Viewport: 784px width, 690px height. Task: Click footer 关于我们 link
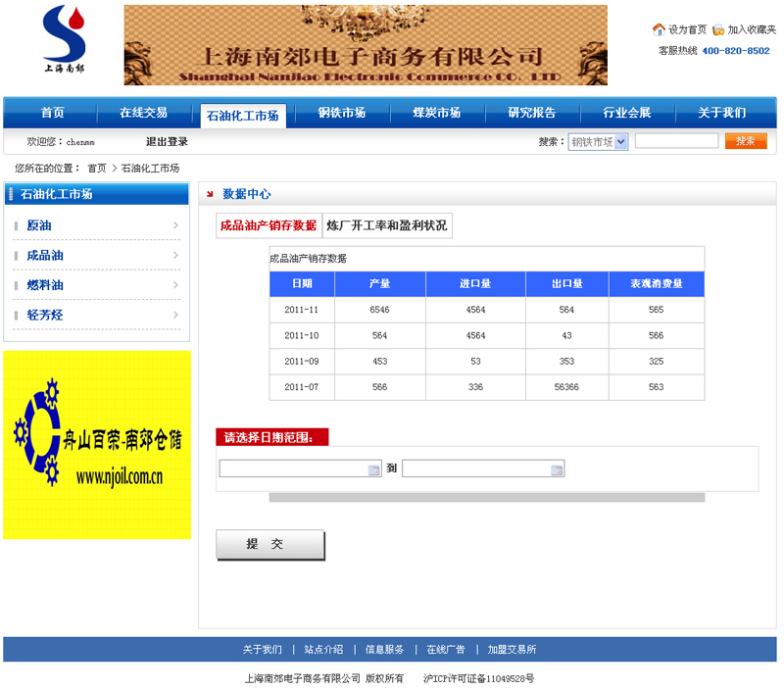coord(262,649)
